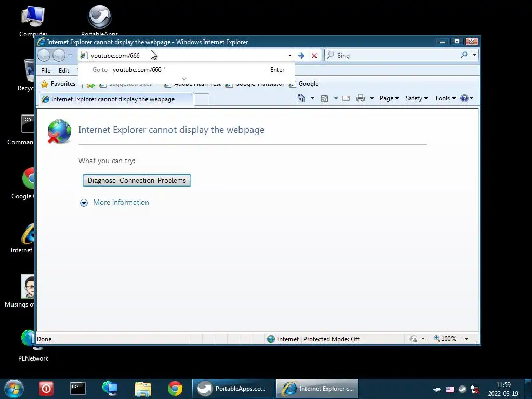The image size is (532, 399).
Task: Click the Home toolbar icon
Action: 301,98
